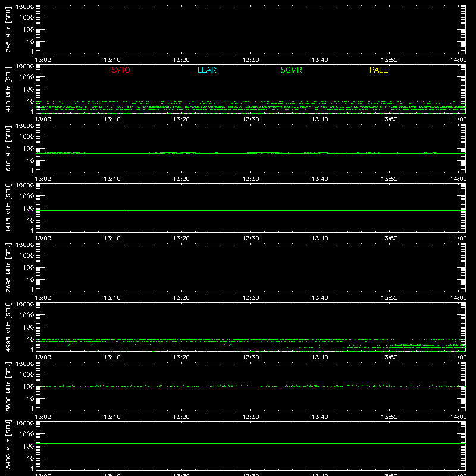The height and width of the screenshot is (476, 476).
Task: Click the 13:30 time label below 8800 MHz plot
Action: (250, 417)
